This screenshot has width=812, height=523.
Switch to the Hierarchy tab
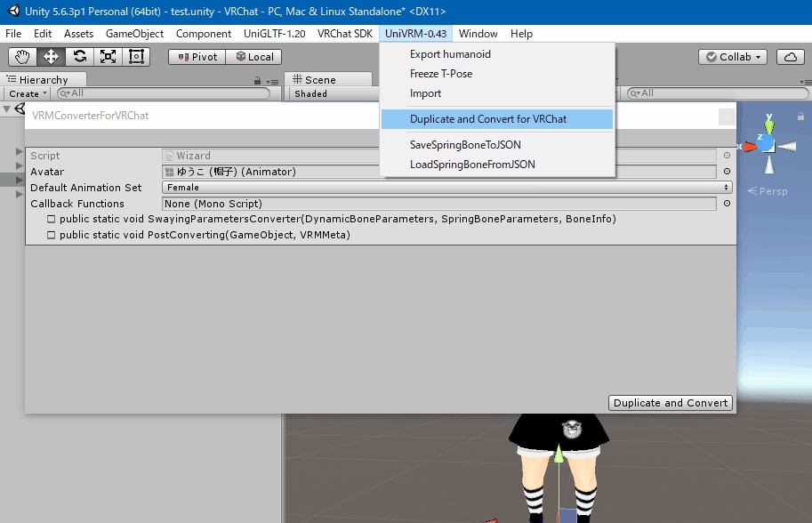[x=44, y=80]
